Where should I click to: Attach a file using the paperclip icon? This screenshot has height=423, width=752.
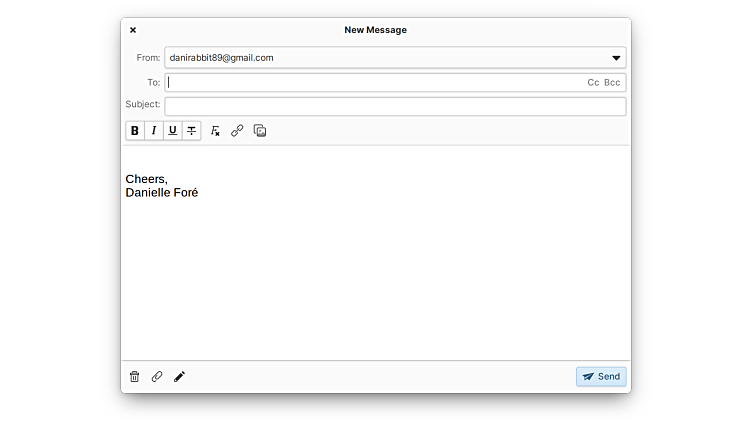point(157,377)
